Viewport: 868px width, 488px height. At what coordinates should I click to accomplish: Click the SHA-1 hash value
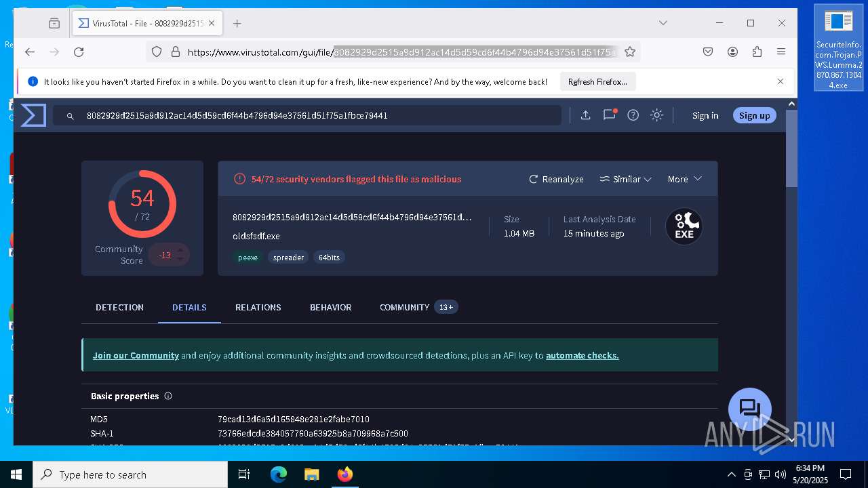(313, 434)
